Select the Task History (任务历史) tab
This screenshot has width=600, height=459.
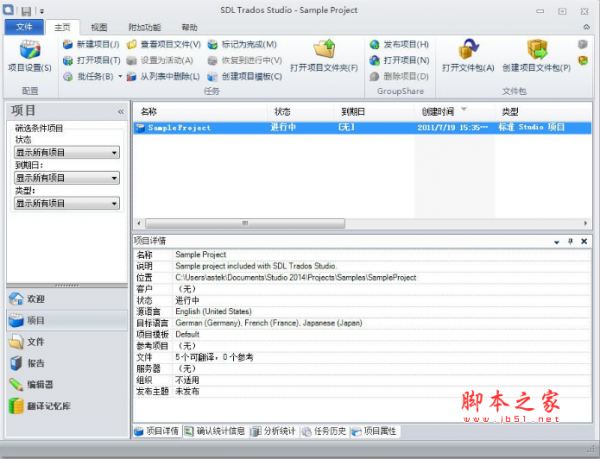click(324, 431)
